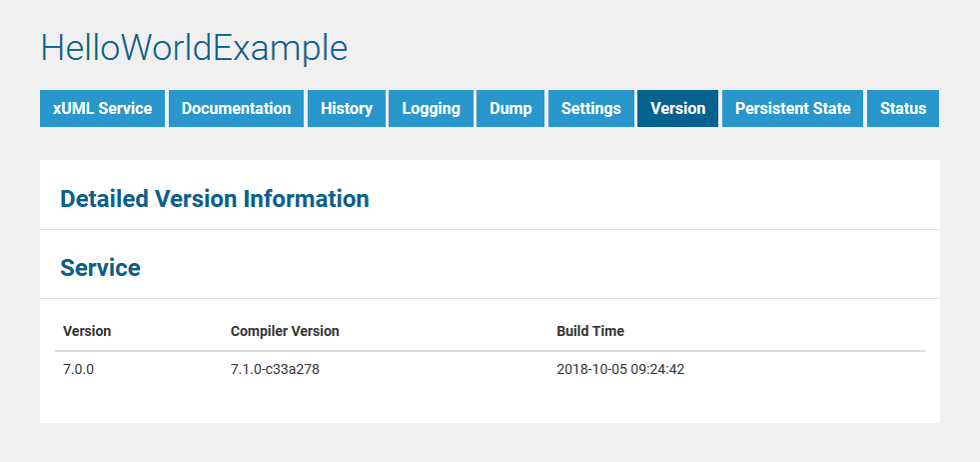Click the Compiler Version column header
This screenshot has width=980, height=462.
(285, 331)
